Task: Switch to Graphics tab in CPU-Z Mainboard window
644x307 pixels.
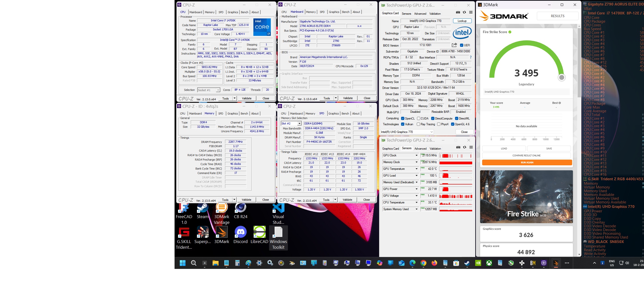Action: [x=334, y=12]
